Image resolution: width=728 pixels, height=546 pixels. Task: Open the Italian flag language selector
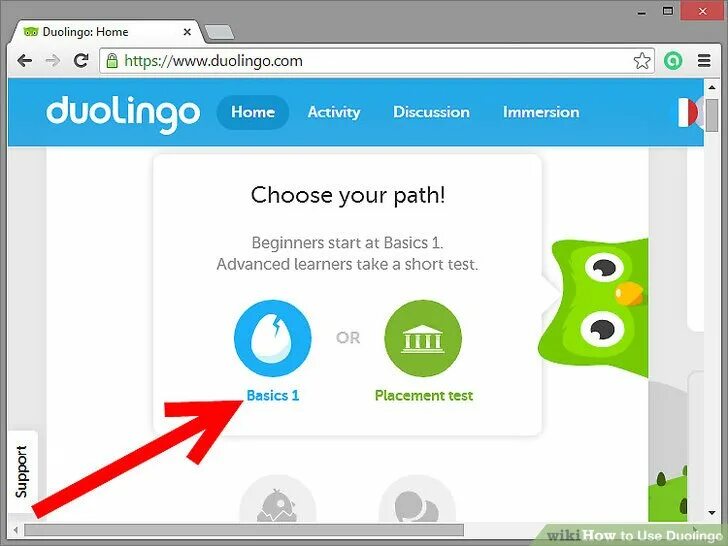[x=688, y=112]
